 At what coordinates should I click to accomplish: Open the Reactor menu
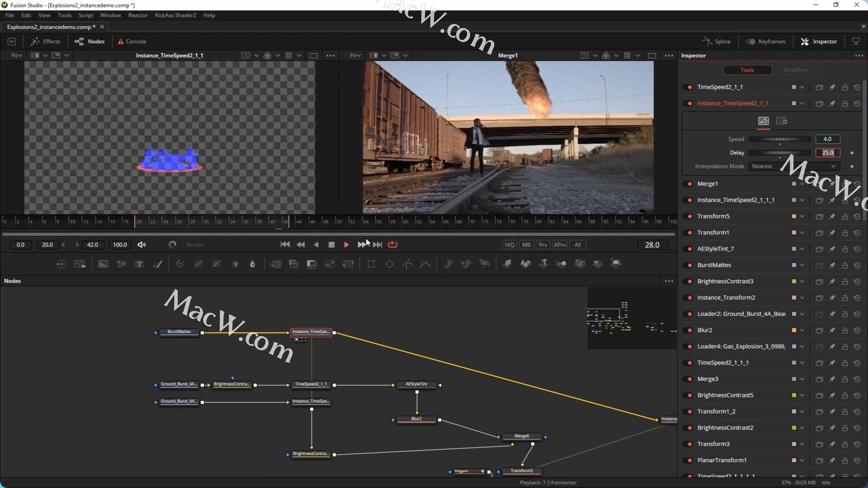coord(137,15)
